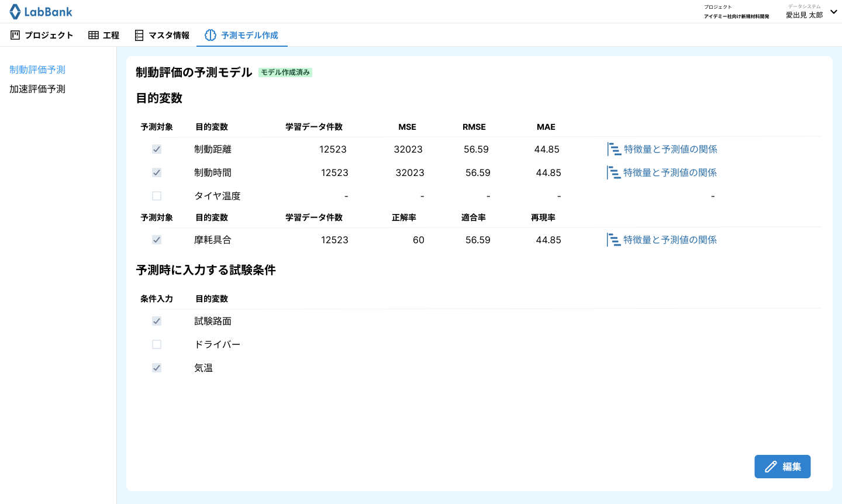This screenshot has height=504, width=842.
Task: Click the LabBank logo icon
Action: point(15,12)
